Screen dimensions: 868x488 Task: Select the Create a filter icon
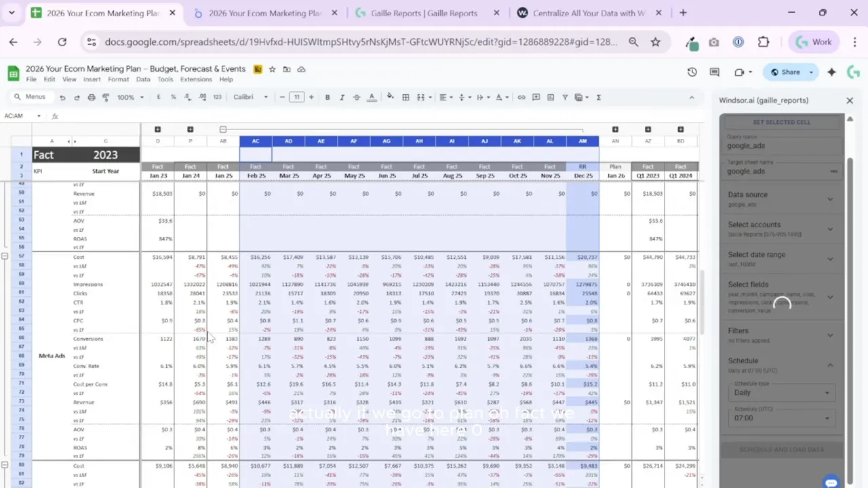565,97
